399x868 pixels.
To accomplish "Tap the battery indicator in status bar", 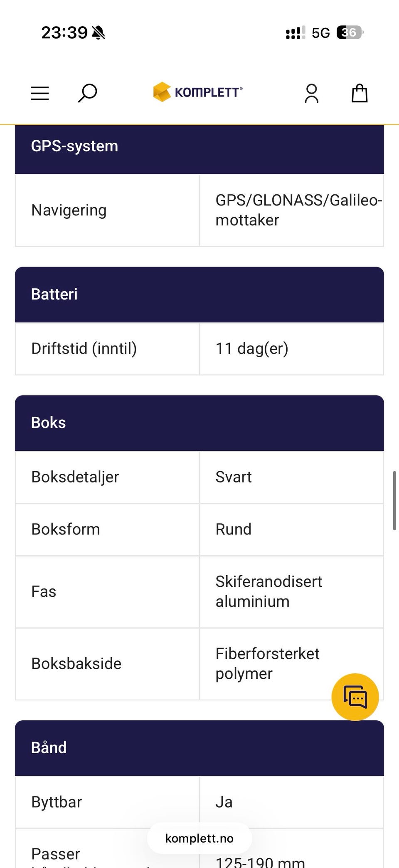I will [x=350, y=32].
